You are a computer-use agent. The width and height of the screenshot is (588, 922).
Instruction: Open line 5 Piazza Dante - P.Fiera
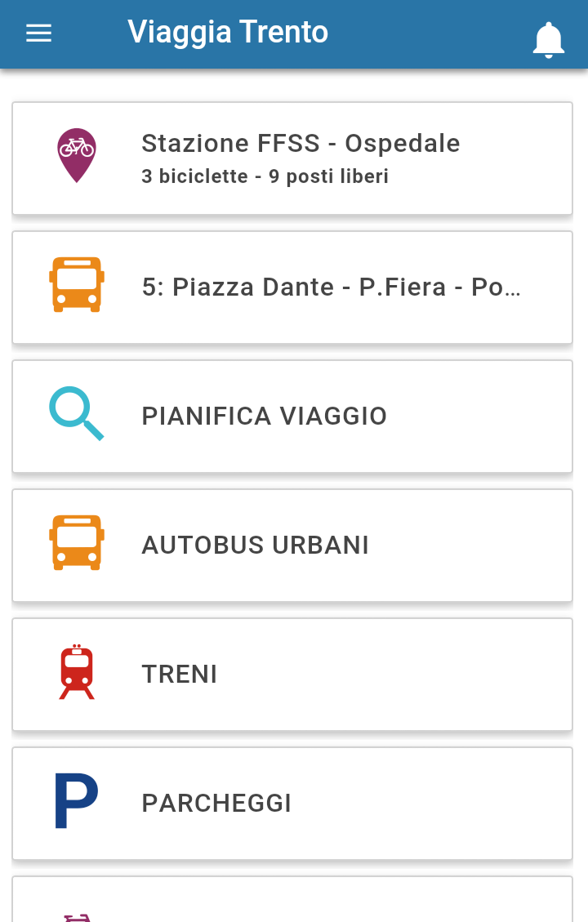point(292,287)
